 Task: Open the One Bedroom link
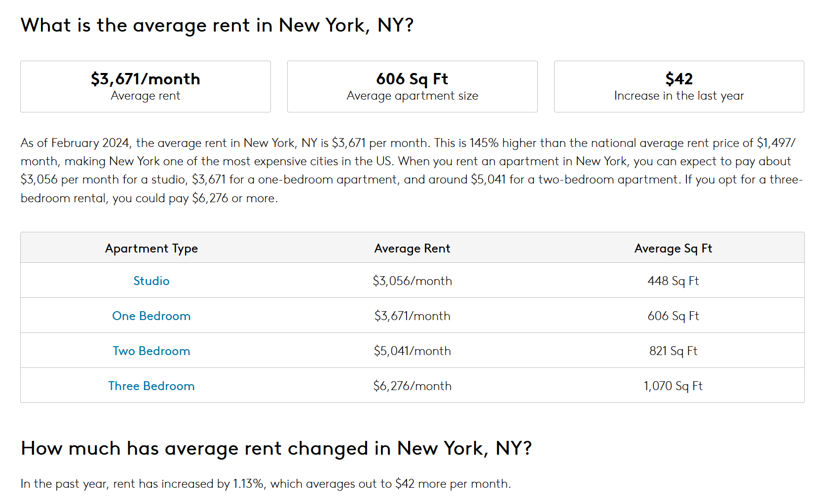(151, 316)
